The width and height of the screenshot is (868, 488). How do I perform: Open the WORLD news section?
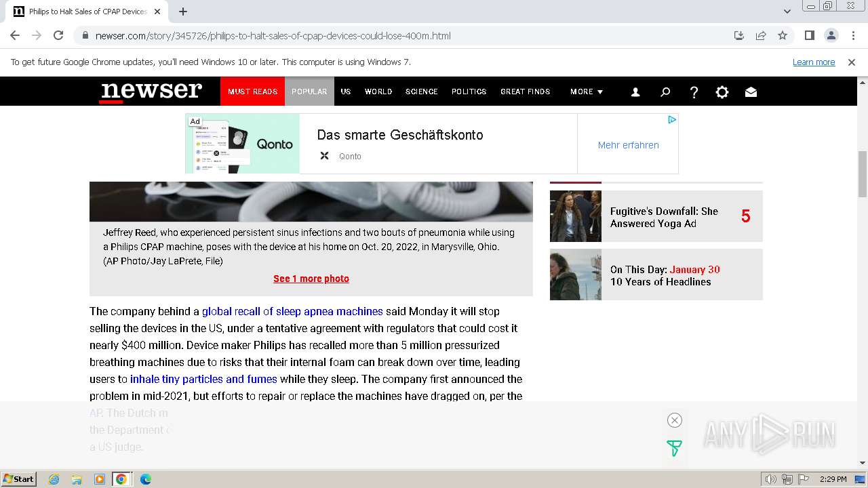(x=378, y=91)
